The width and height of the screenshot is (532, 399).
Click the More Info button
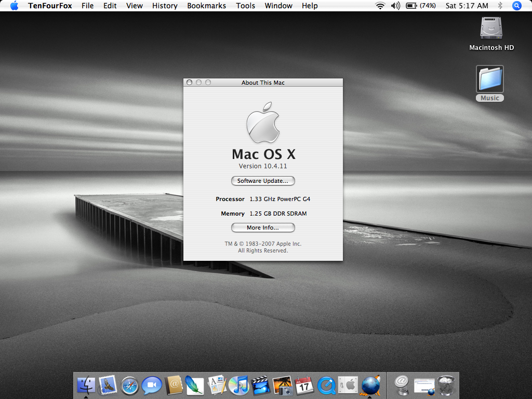pyautogui.click(x=263, y=228)
